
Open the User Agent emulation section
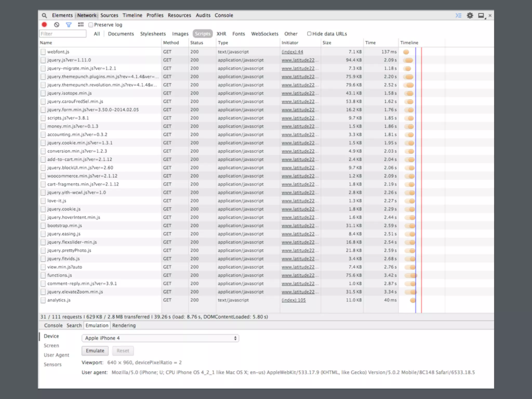[x=56, y=355]
